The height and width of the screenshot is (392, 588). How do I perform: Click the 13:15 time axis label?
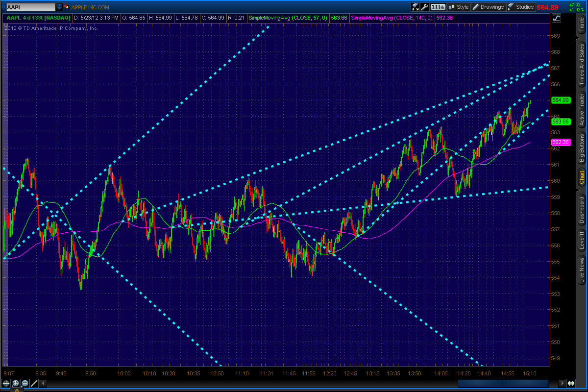click(372, 374)
